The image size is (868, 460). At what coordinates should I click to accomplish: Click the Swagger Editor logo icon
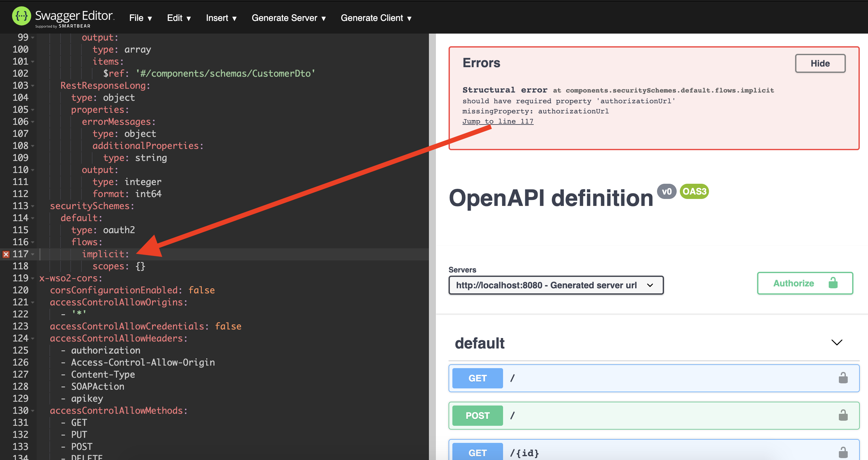(21, 16)
